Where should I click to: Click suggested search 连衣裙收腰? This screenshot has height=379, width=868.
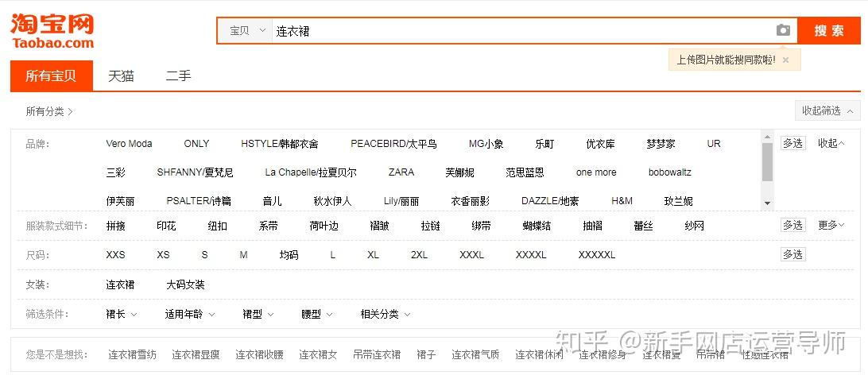[x=260, y=354]
